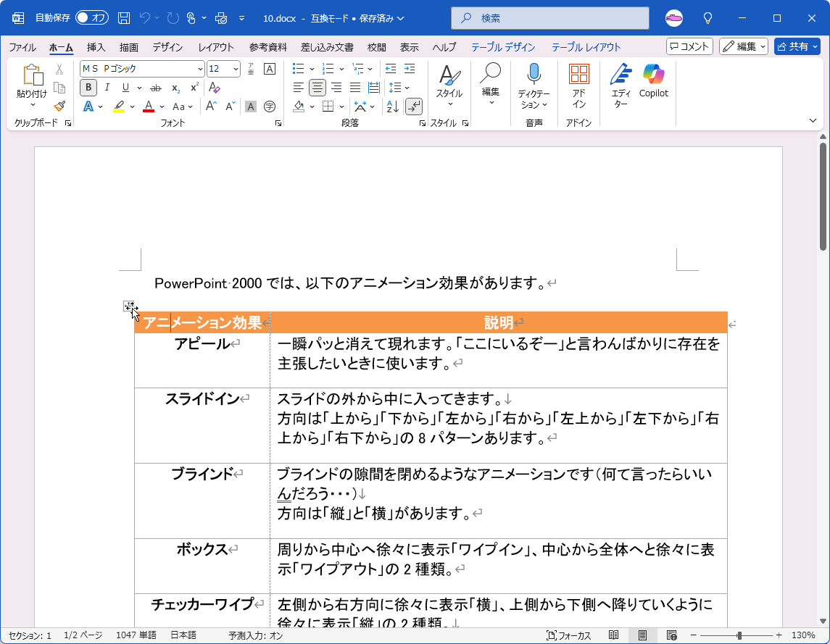Click the Undo arrow icon
The width and height of the screenshot is (830, 644).
point(144,18)
